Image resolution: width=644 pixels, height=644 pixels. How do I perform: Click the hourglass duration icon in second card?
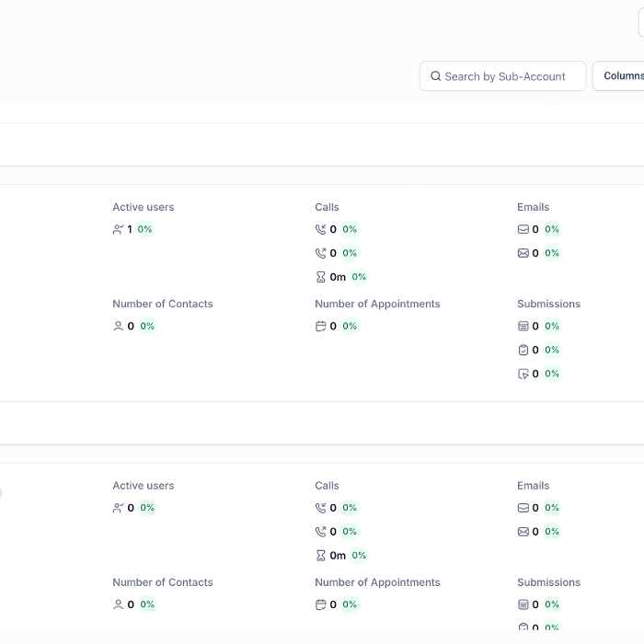click(x=320, y=556)
